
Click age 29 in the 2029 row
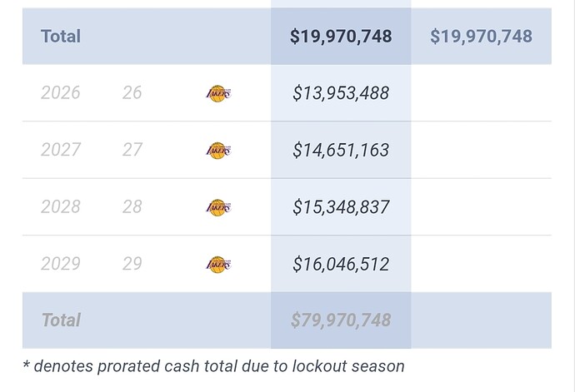pos(132,264)
